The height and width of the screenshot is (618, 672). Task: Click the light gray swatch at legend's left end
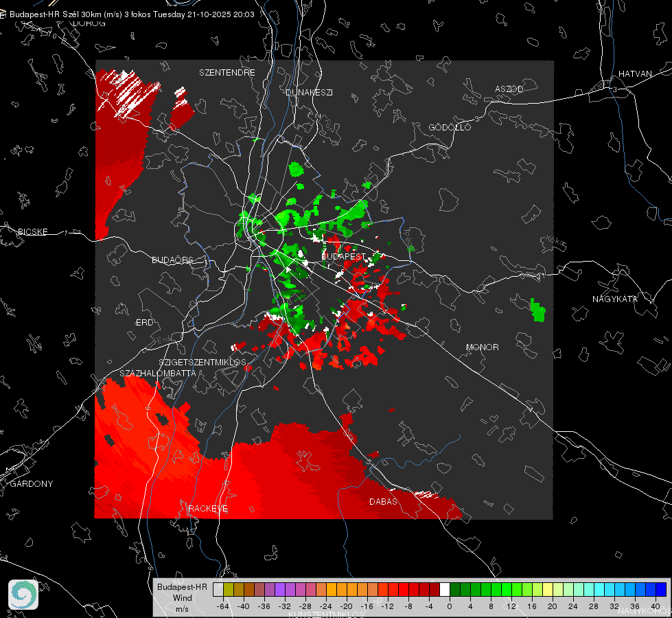pos(218,589)
